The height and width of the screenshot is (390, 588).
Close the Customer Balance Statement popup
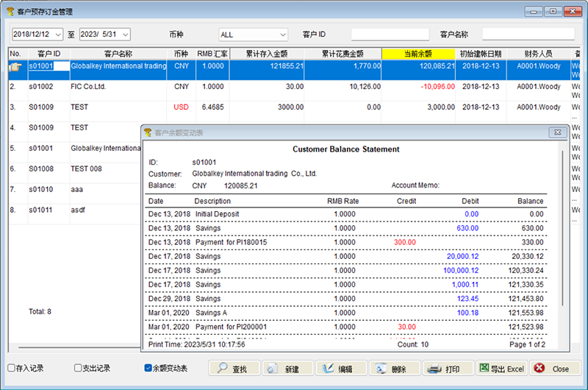point(557,132)
